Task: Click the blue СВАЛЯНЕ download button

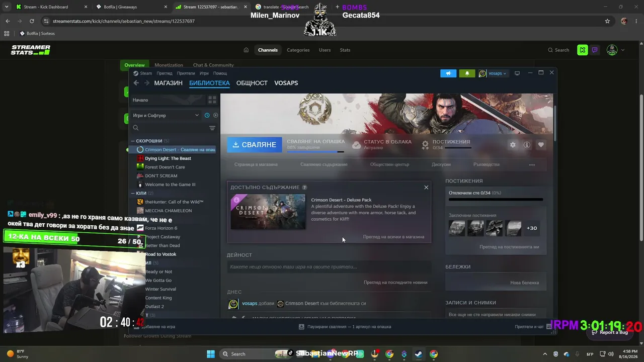Action: pyautogui.click(x=255, y=145)
